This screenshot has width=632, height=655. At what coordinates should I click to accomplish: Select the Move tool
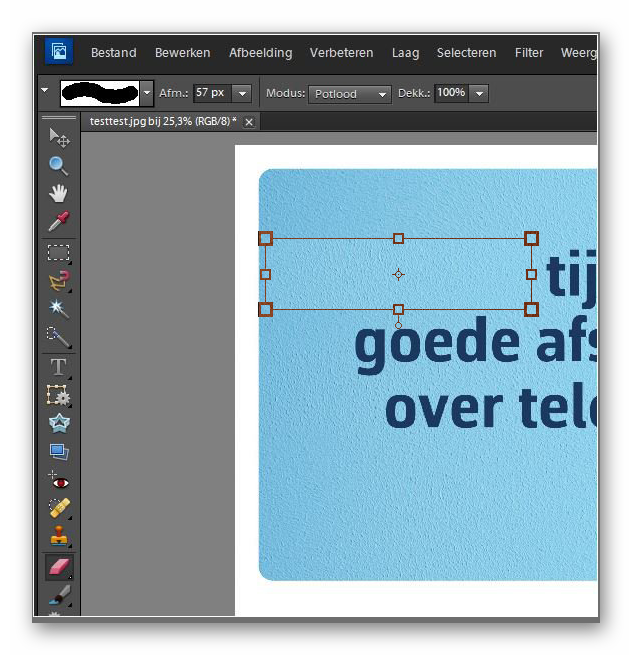(x=59, y=137)
